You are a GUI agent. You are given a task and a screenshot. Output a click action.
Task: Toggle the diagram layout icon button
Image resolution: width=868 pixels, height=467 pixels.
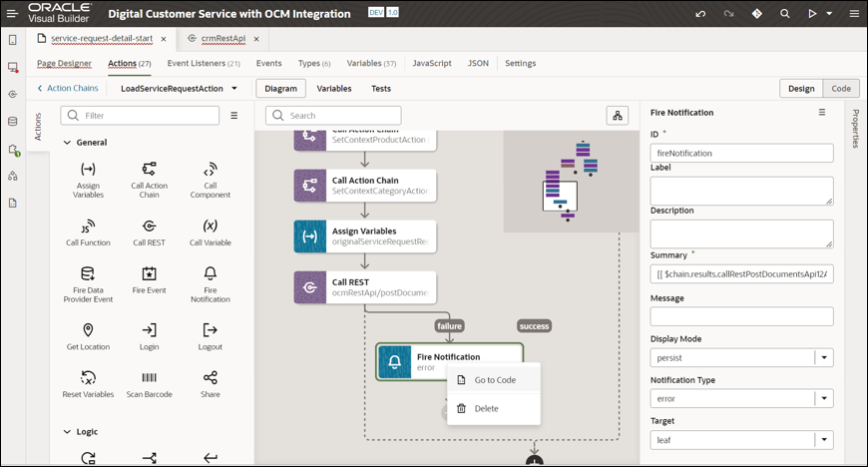coord(618,115)
